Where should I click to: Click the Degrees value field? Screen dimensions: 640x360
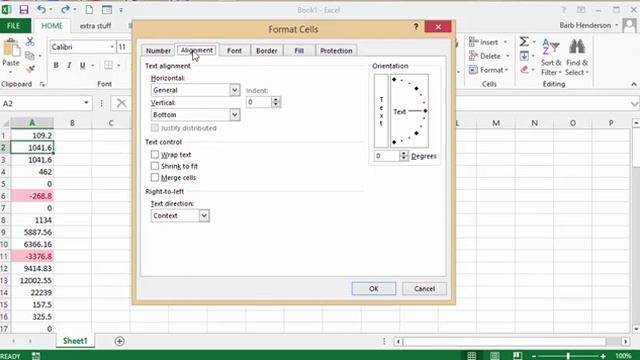pos(387,156)
